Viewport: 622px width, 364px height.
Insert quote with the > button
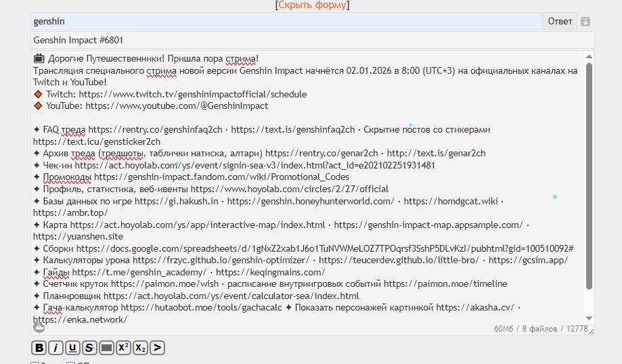coord(158,348)
